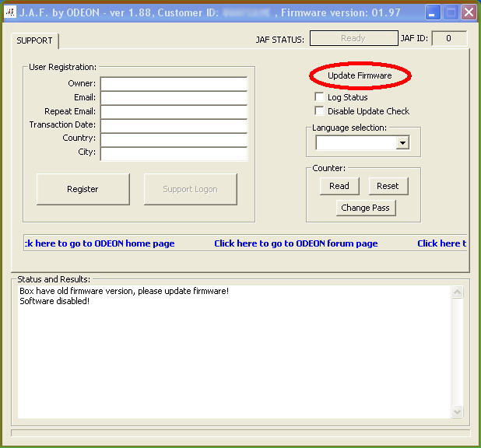Click the 'Box have old firmware version' line
The image size is (481, 448).
[125, 291]
